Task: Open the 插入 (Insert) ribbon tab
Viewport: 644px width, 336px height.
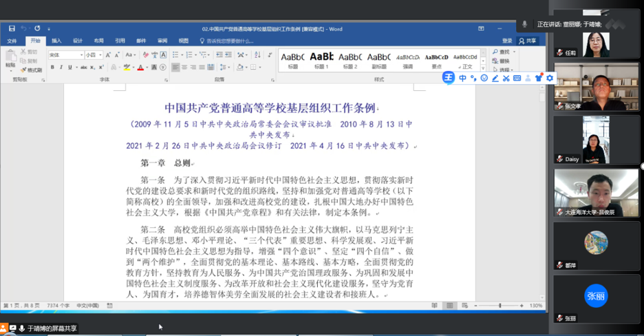Action: pos(56,41)
